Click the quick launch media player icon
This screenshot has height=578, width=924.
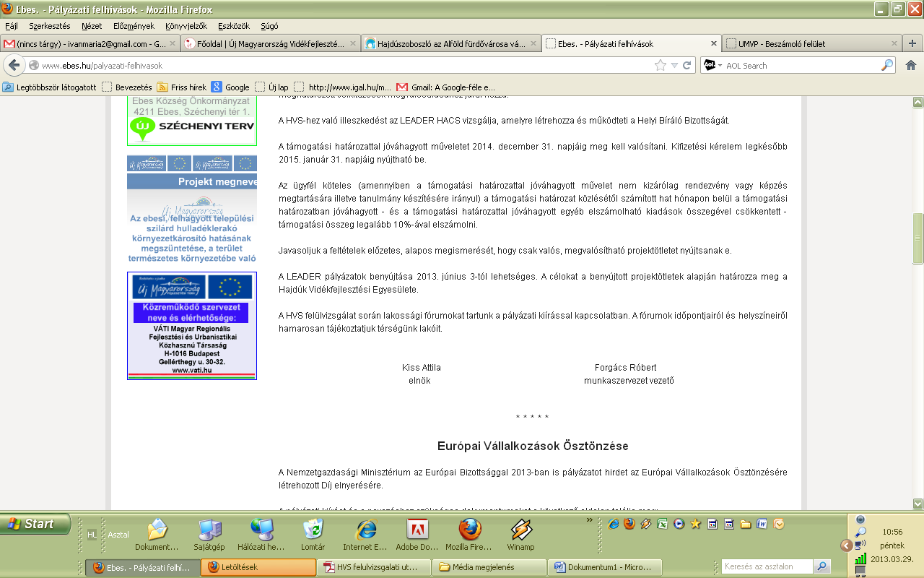point(679,524)
